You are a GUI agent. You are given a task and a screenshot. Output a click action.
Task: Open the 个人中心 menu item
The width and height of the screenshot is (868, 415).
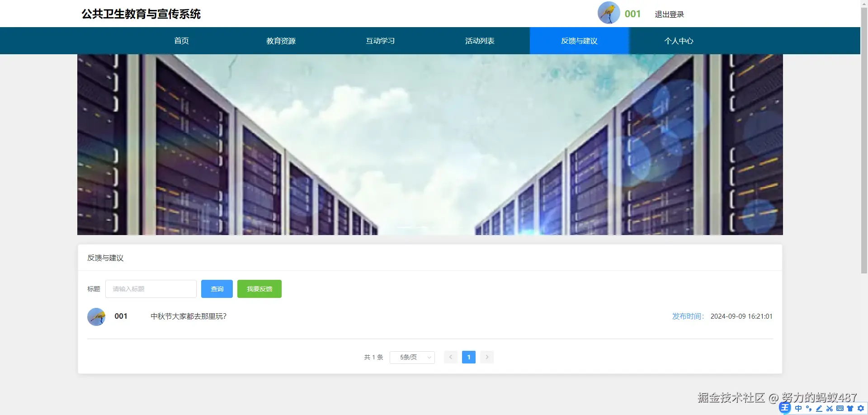point(679,41)
